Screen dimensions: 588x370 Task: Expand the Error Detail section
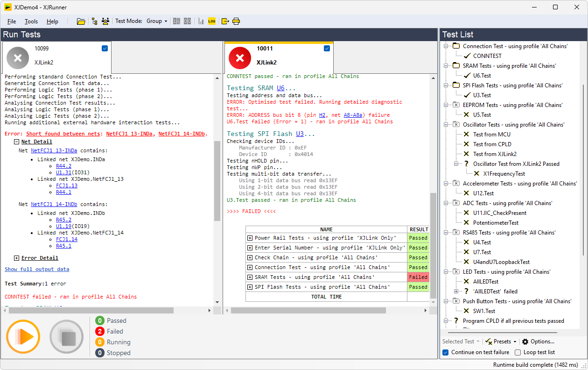16,258
